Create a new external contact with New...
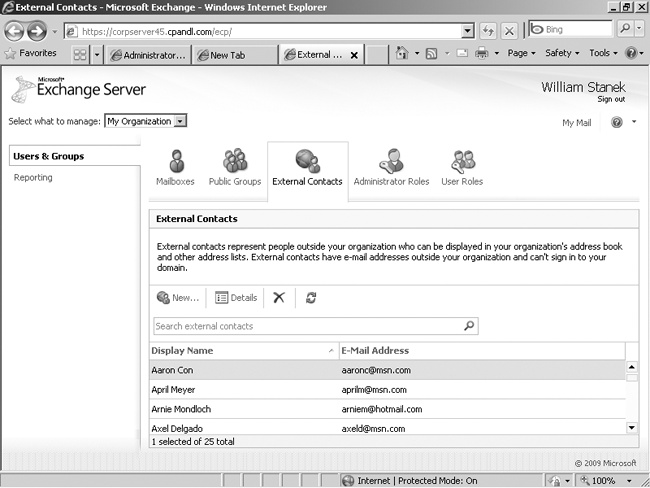This screenshot has width=650, height=488. point(178,298)
